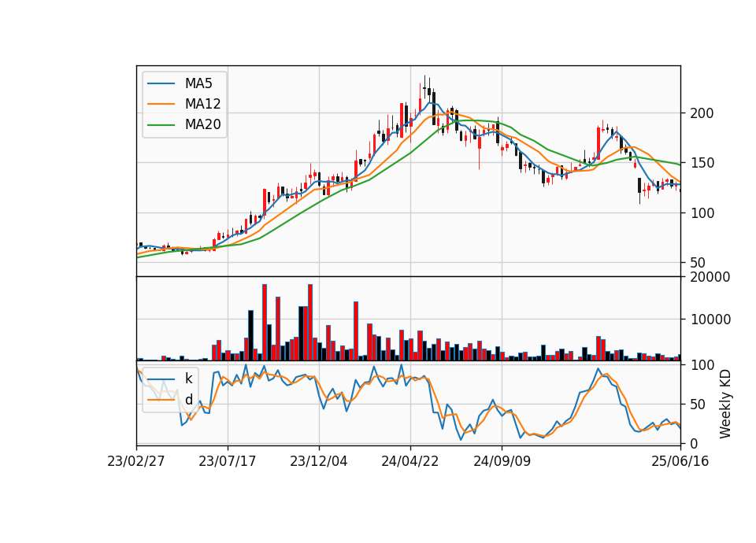Click the 24/04/22 date label
Viewport: 756px width, 543px height.
click(x=410, y=462)
